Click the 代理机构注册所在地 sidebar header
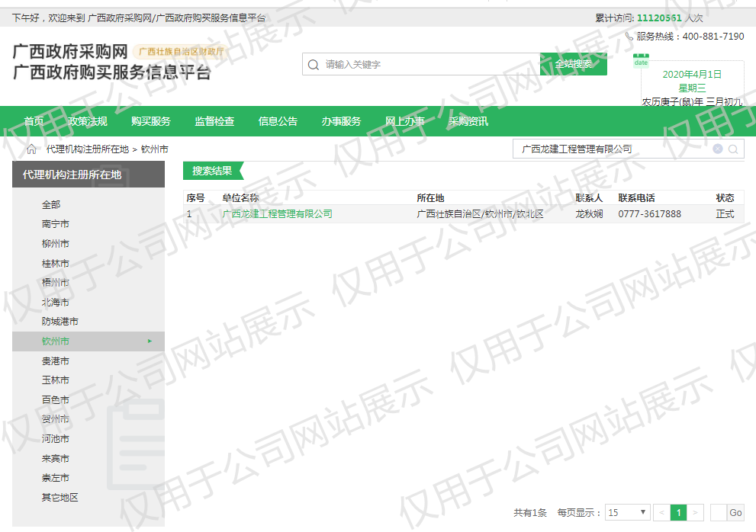The height and width of the screenshot is (532, 756). click(x=88, y=175)
